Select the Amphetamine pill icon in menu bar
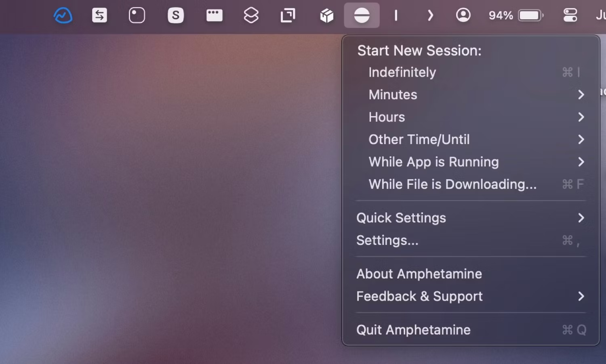 (x=362, y=15)
